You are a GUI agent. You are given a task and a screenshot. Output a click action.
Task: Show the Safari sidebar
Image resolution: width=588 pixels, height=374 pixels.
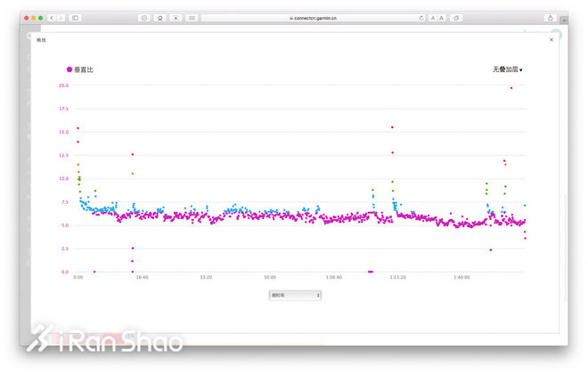click(76, 18)
